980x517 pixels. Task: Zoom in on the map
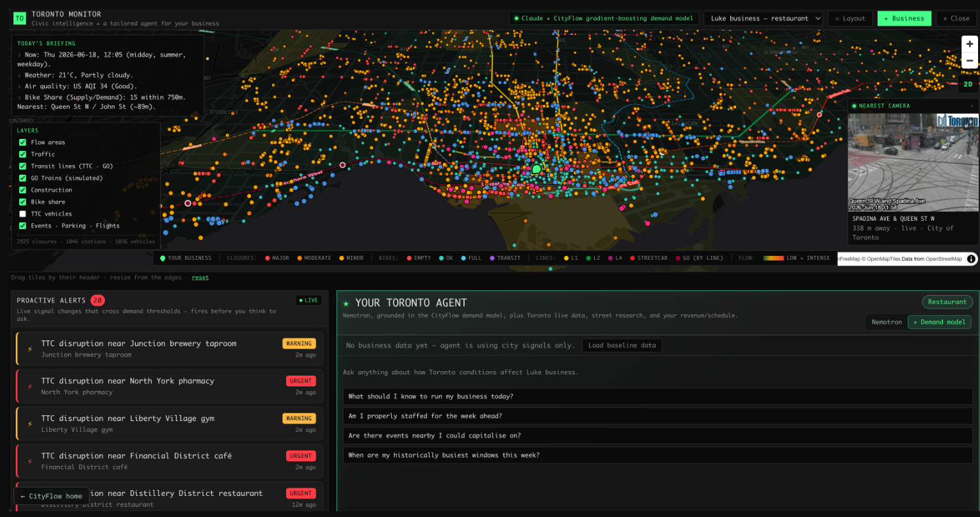(x=969, y=44)
